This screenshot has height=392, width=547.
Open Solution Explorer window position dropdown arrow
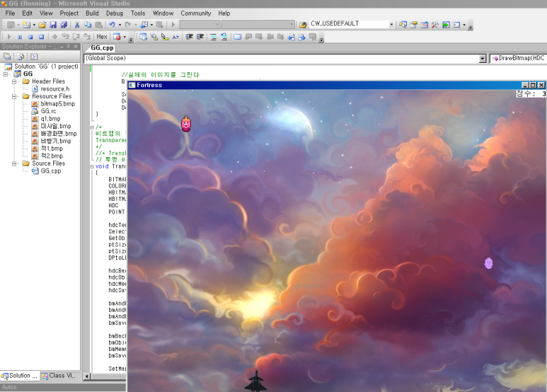[62, 47]
